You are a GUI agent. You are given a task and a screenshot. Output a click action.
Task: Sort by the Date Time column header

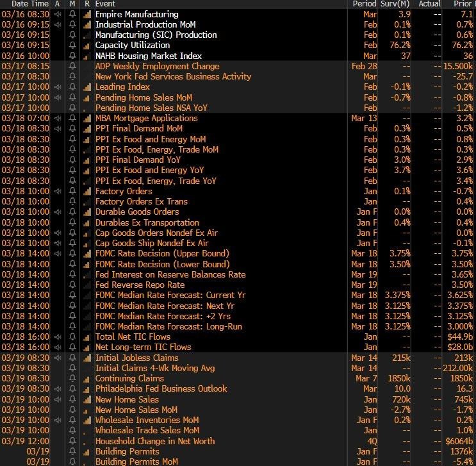[26, 4]
